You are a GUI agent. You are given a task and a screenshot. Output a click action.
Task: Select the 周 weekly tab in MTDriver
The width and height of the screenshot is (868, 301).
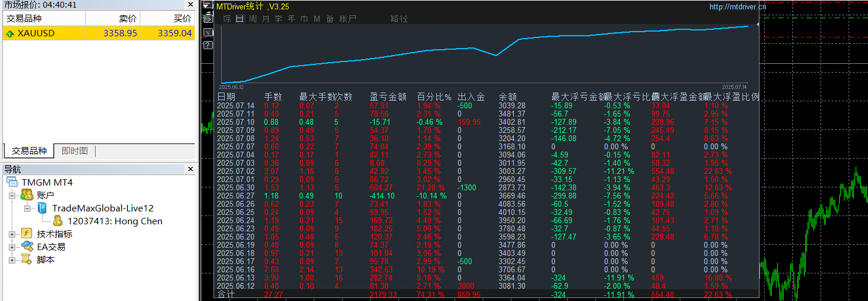[253, 19]
